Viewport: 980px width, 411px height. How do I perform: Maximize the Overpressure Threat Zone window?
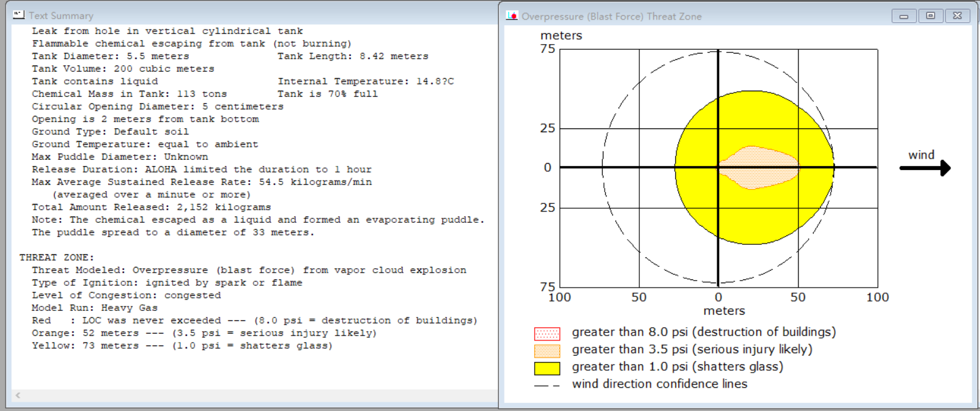coord(930,16)
